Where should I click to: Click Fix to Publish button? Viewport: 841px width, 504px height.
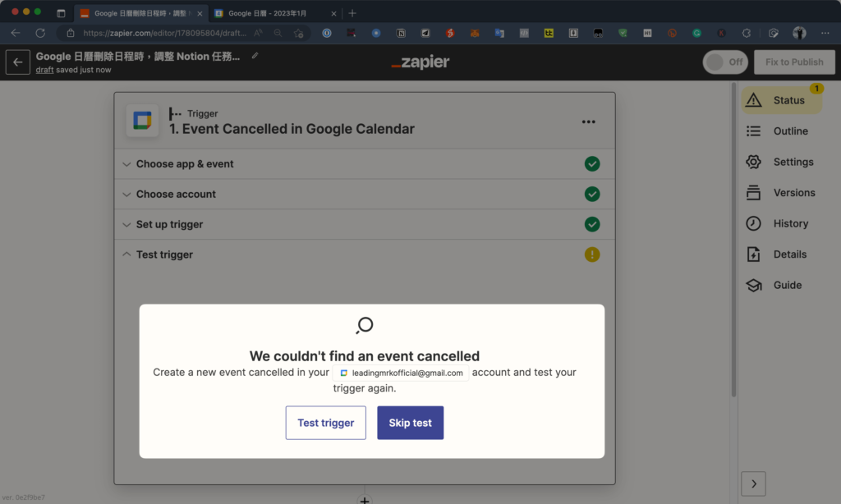pyautogui.click(x=794, y=62)
